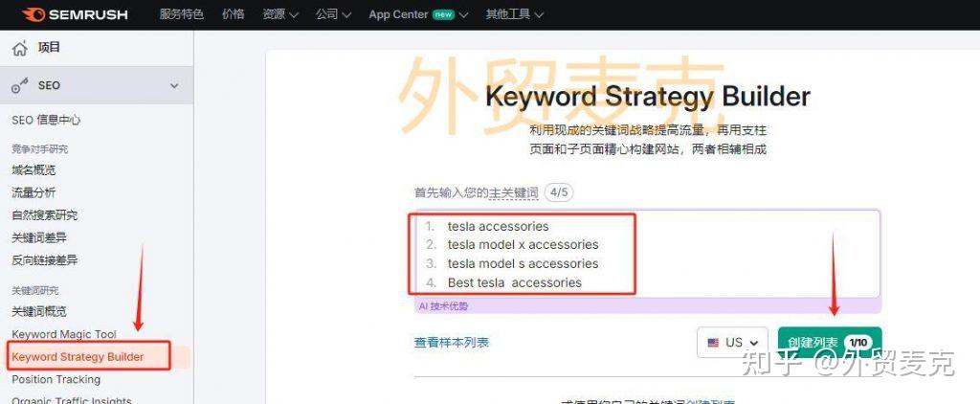Click the 'new' badge beside App Center

click(x=444, y=15)
